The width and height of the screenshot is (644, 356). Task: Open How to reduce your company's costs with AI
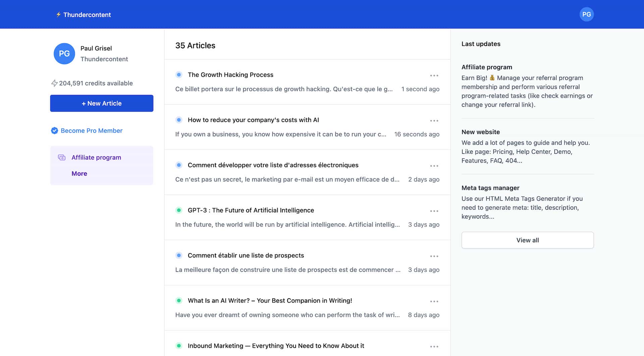click(x=253, y=120)
